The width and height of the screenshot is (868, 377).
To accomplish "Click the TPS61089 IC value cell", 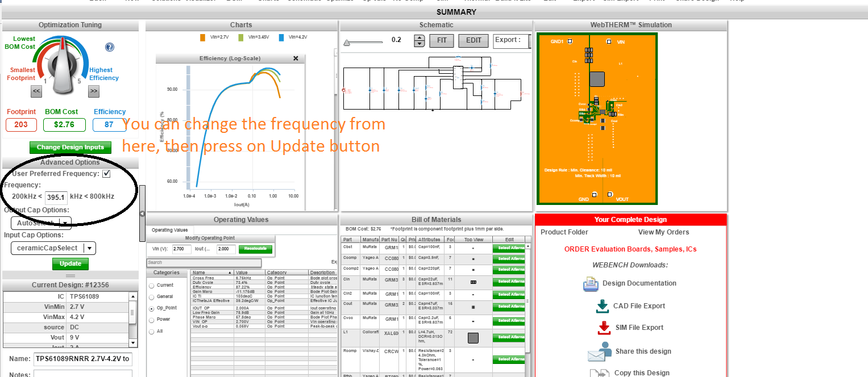I will click(x=98, y=297).
